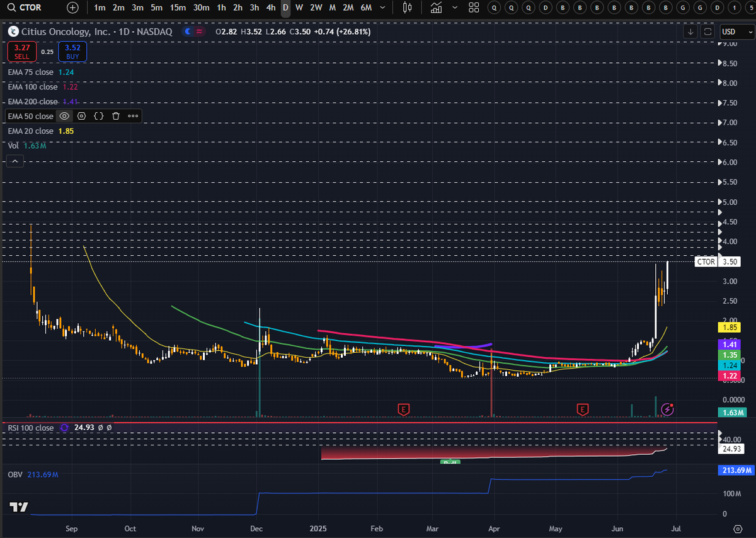Select the 1h timeframe
This screenshot has height=538, width=756.
pos(221,8)
